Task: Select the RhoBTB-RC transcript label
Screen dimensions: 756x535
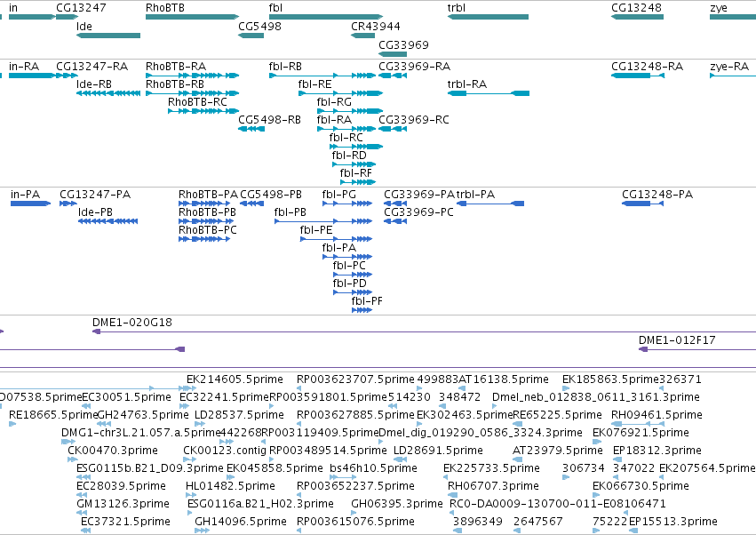Action: [x=197, y=102]
